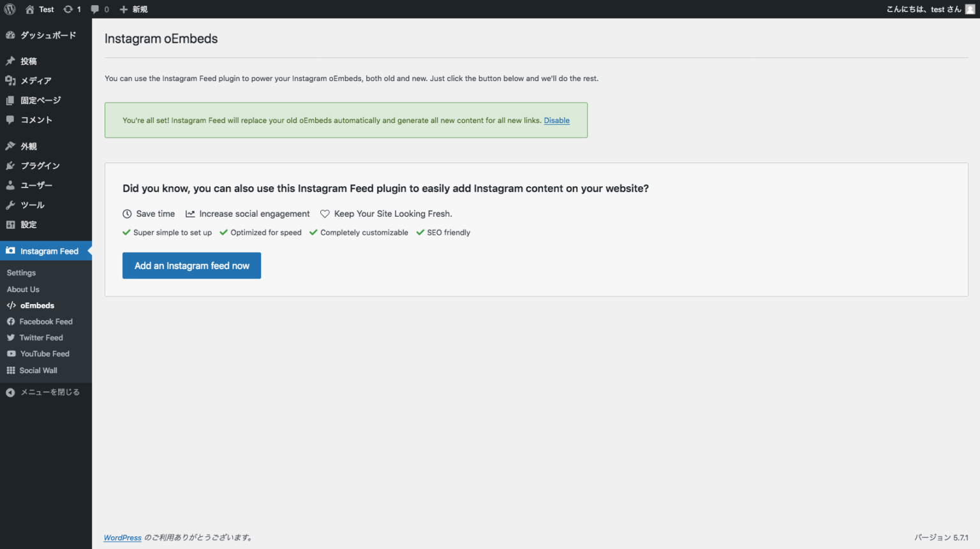Go to ダッシュボード in sidebar
This screenshot has width=980, height=549.
click(x=48, y=35)
